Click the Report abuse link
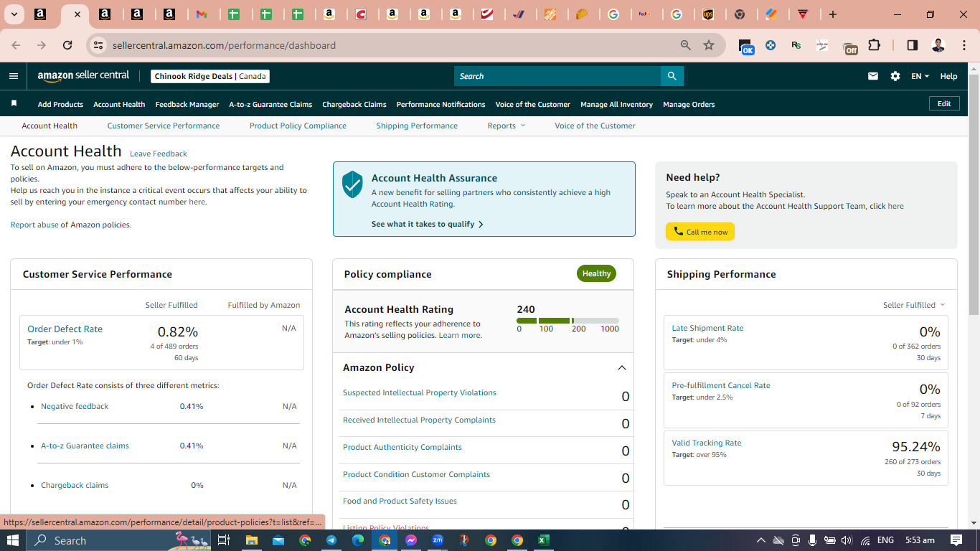 pos(34,225)
